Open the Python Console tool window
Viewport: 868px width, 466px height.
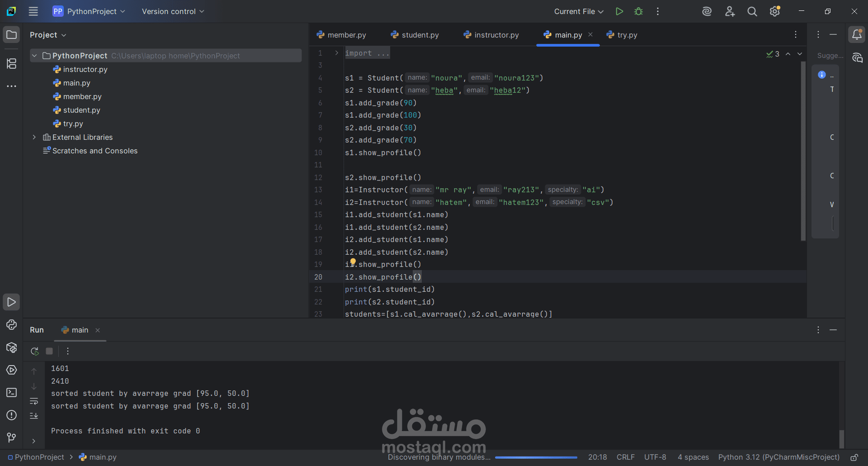coord(12,325)
